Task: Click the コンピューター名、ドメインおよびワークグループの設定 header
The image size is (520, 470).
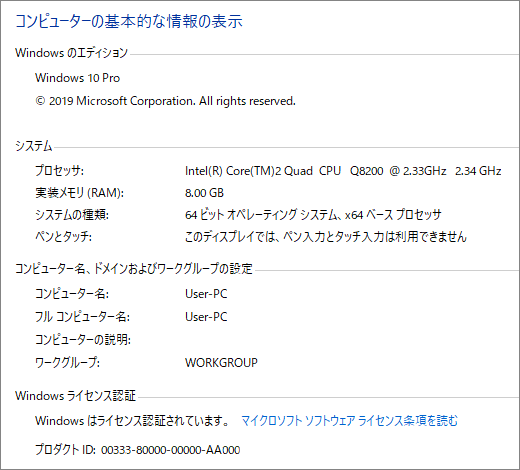Action: [x=134, y=268]
